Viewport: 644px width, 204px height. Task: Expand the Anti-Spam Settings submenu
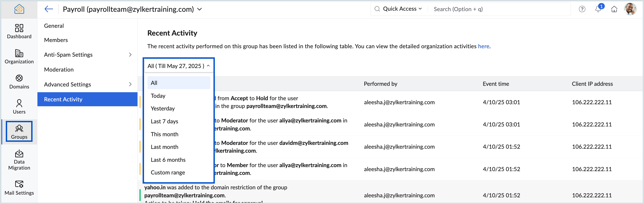click(130, 55)
